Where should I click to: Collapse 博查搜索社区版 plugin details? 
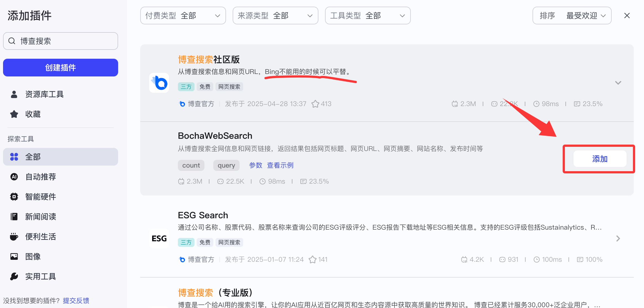coord(618,83)
